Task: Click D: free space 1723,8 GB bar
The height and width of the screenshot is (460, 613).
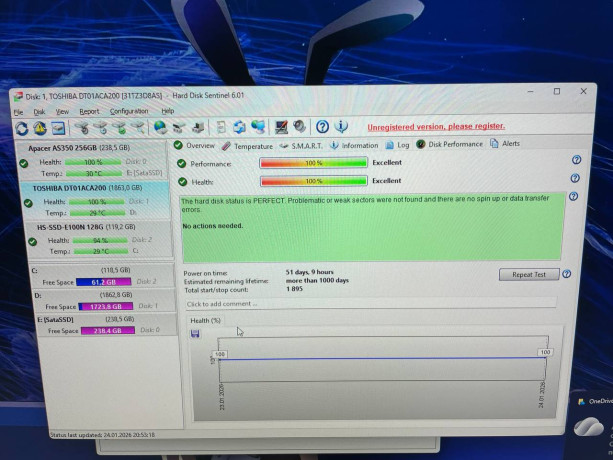Action: click(106, 306)
